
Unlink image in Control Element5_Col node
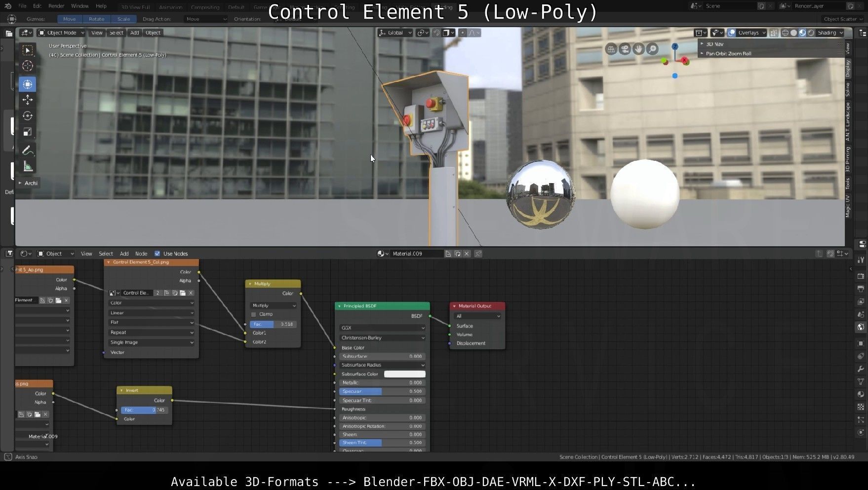tap(191, 293)
